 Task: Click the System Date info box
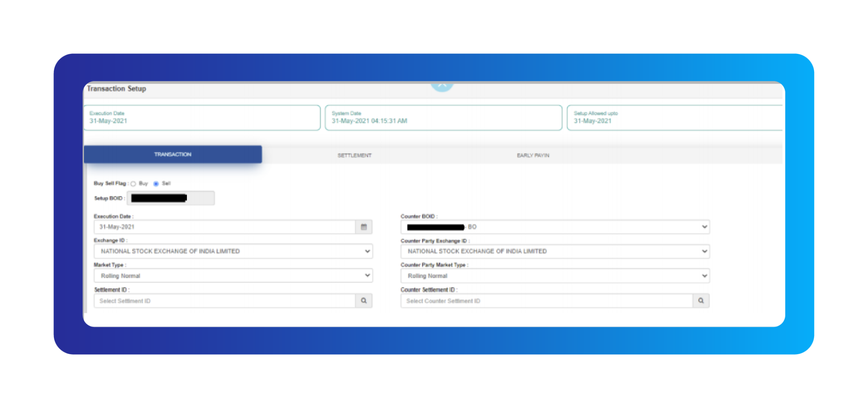click(x=443, y=118)
